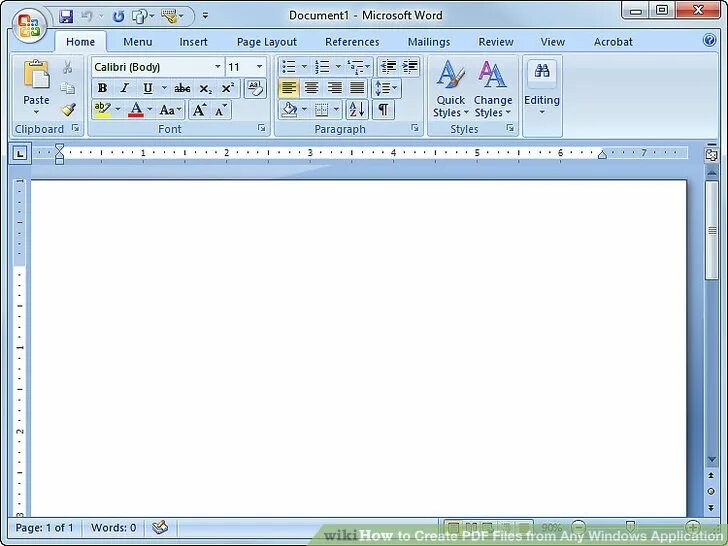Image resolution: width=728 pixels, height=546 pixels.
Task: Click the tab selector at ruler corner
Action: click(20, 153)
